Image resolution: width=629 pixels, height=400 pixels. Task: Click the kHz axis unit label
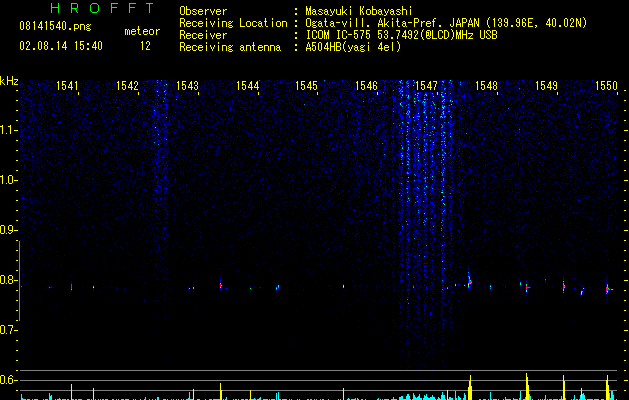9,81
